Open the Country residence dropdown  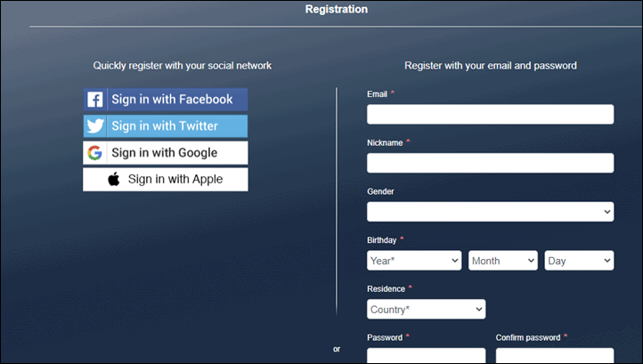427,309
